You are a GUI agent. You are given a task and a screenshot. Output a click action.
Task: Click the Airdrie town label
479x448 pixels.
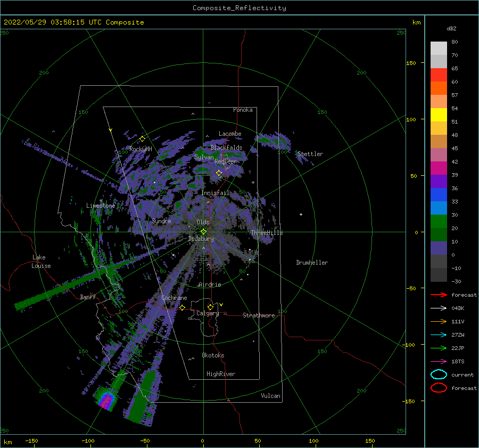[x=210, y=284]
